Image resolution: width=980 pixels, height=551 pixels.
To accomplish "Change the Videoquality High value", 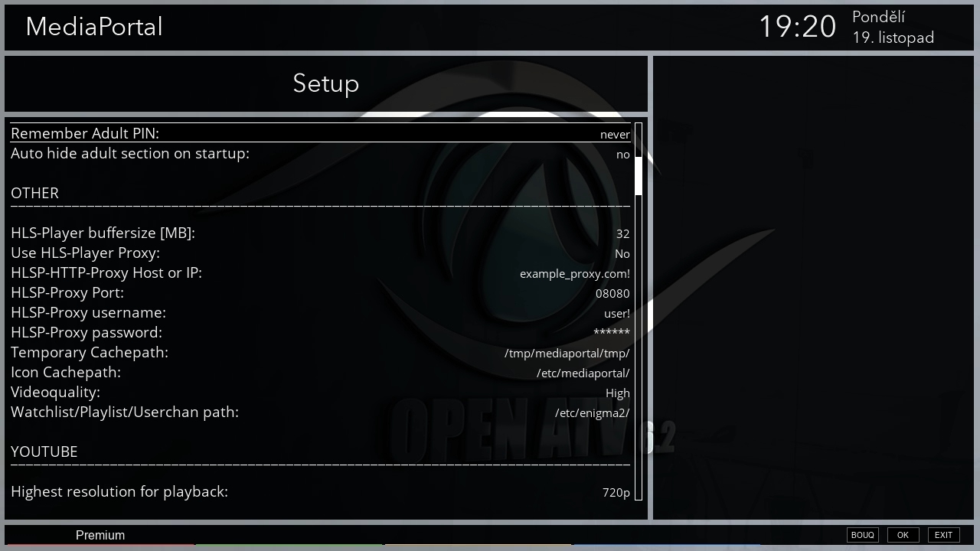I will [617, 393].
